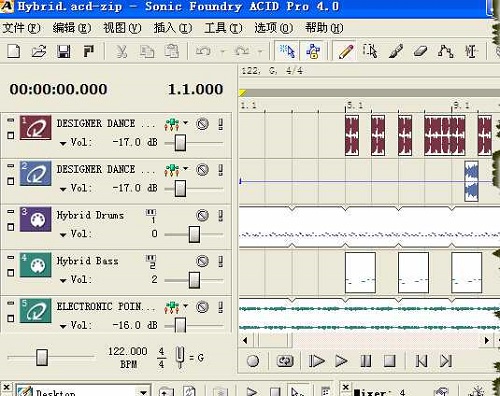Click the Stop button

click(x=390, y=361)
